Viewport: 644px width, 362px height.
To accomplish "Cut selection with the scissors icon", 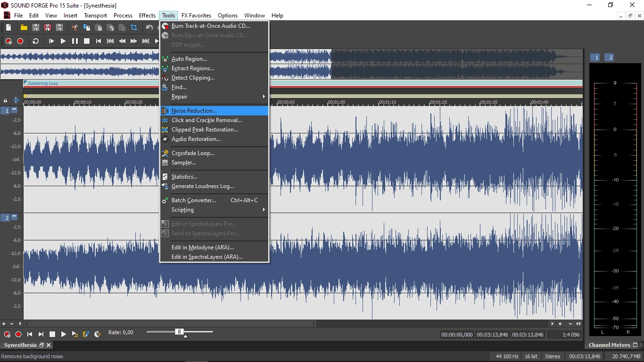I will (74, 28).
